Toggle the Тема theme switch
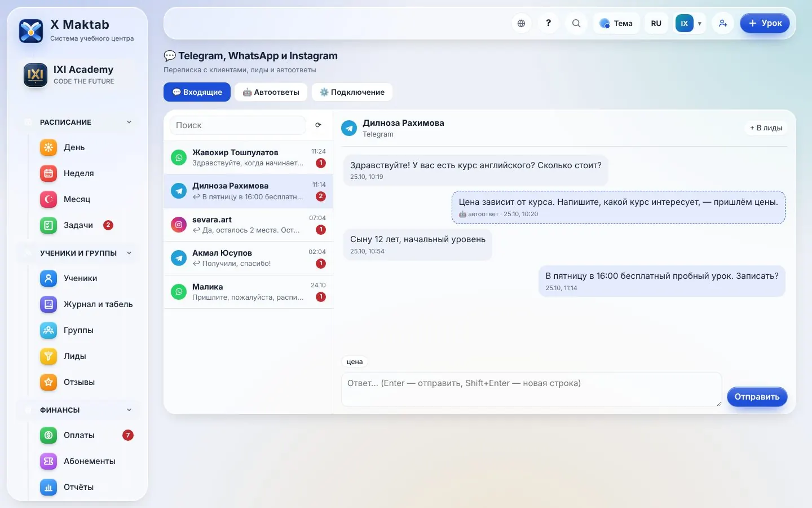The width and height of the screenshot is (812, 508). [x=616, y=23]
